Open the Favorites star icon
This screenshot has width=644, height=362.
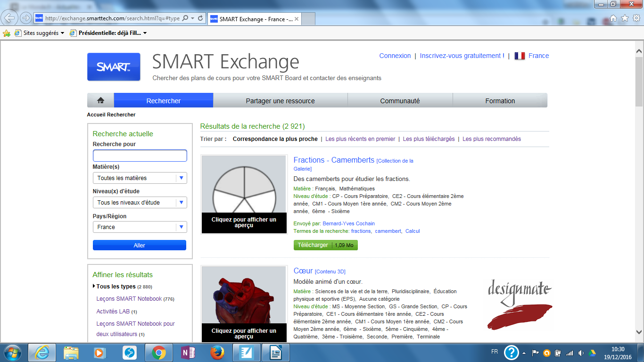625,18
